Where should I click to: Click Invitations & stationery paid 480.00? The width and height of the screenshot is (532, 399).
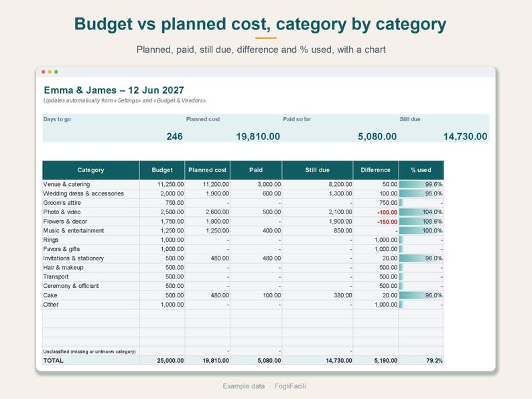[256, 258]
